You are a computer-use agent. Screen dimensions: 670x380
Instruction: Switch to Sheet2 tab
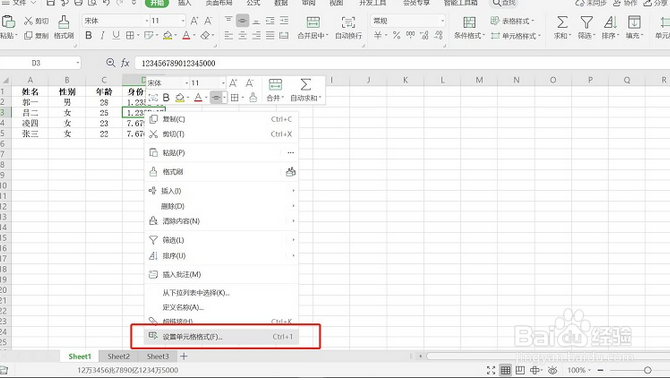coord(118,356)
